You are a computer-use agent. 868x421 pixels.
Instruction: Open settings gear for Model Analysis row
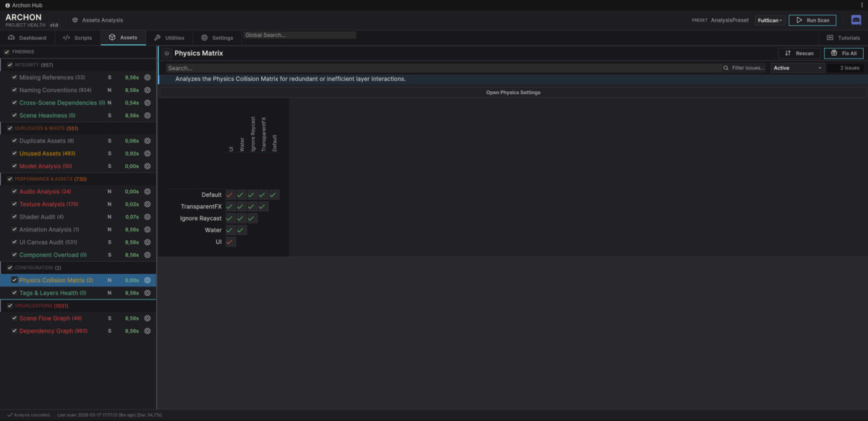[x=147, y=166]
